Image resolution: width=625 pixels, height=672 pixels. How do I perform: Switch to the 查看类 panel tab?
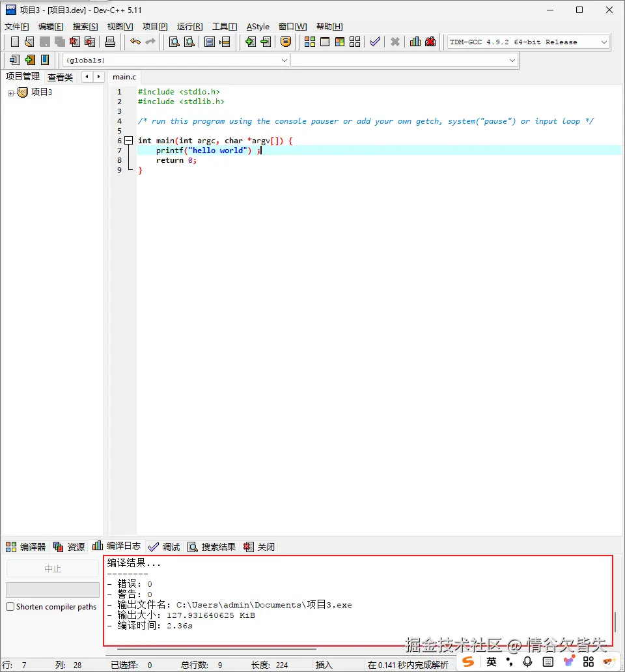click(60, 77)
